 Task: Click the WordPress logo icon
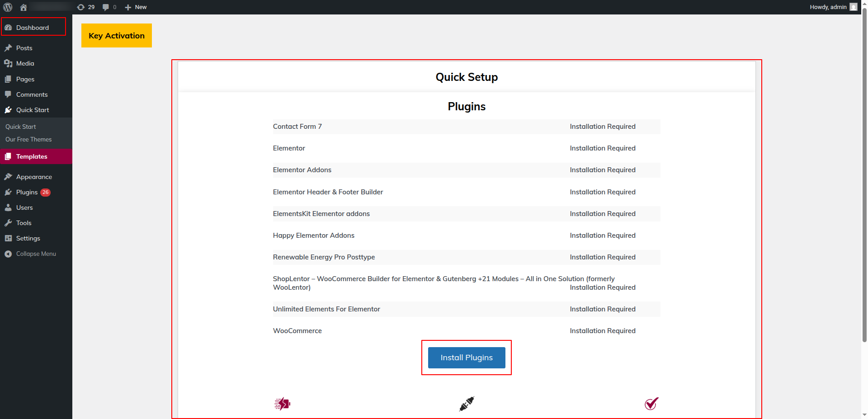[x=8, y=7]
